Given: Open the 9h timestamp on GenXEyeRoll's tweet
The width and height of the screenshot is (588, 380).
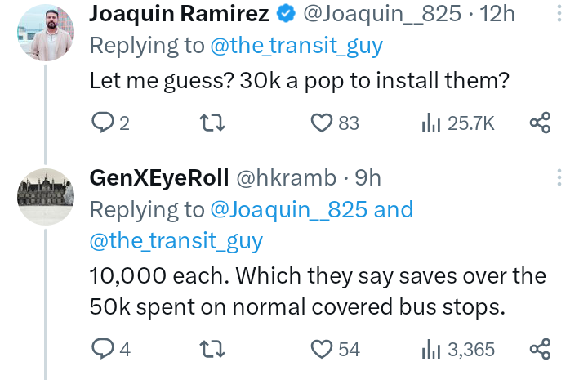Looking at the screenshot, I should point(367,177).
